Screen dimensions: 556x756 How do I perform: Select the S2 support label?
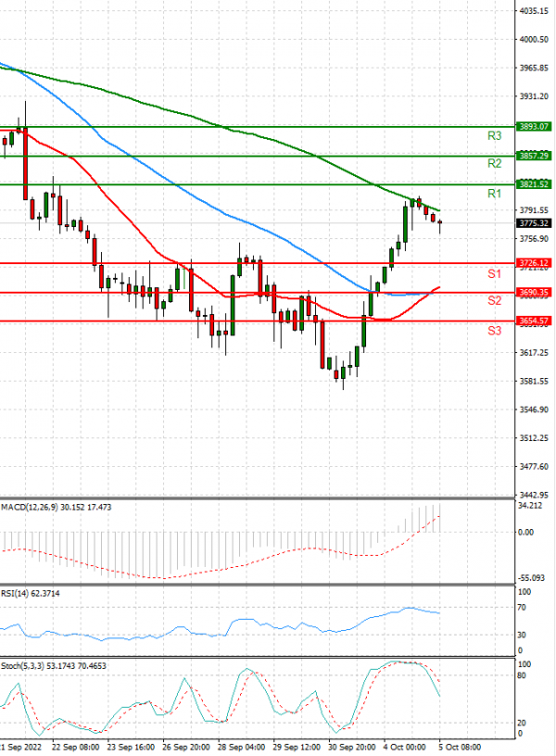pyautogui.click(x=494, y=301)
